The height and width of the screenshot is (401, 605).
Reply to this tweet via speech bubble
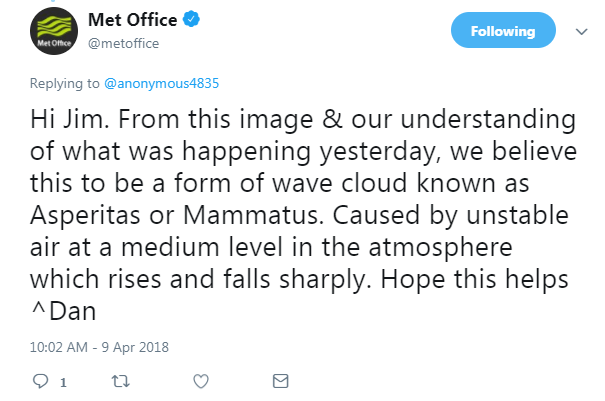[40, 381]
